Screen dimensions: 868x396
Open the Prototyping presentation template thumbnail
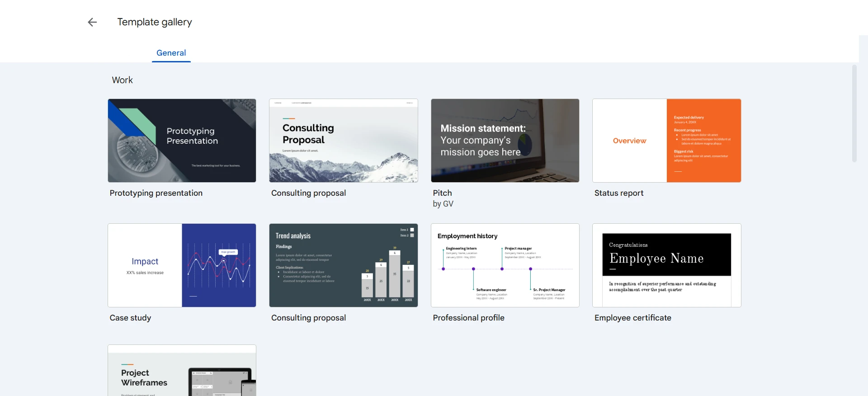(182, 141)
